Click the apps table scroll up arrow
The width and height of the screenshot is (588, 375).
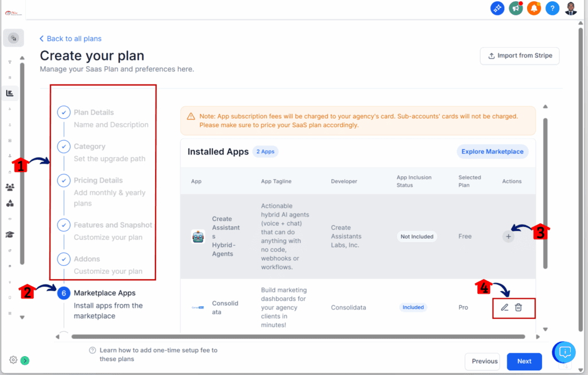point(546,107)
